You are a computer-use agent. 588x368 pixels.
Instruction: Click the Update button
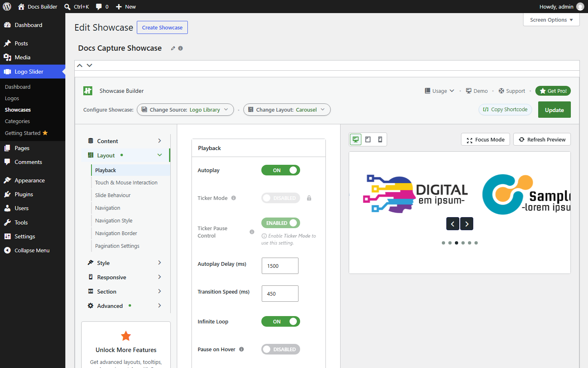pyautogui.click(x=554, y=110)
